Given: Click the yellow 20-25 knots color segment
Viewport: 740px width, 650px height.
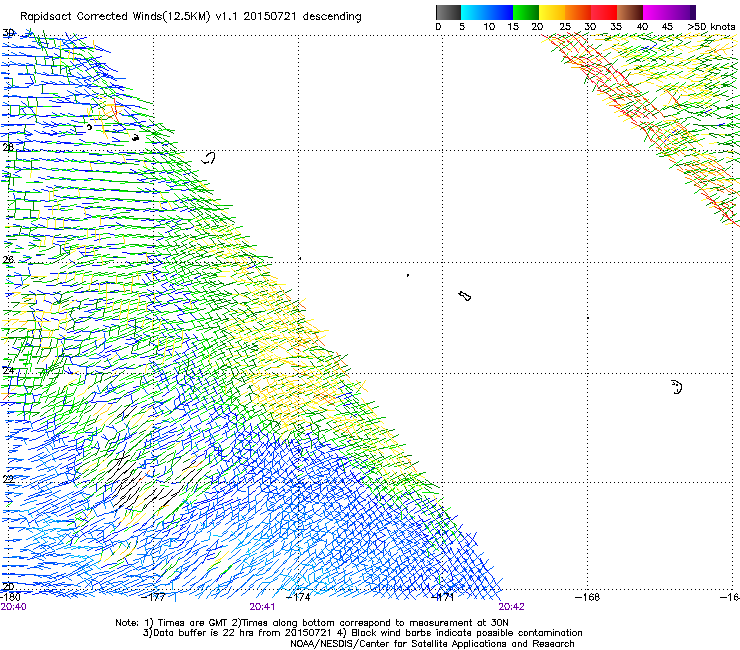Looking at the screenshot, I should [x=552, y=12].
